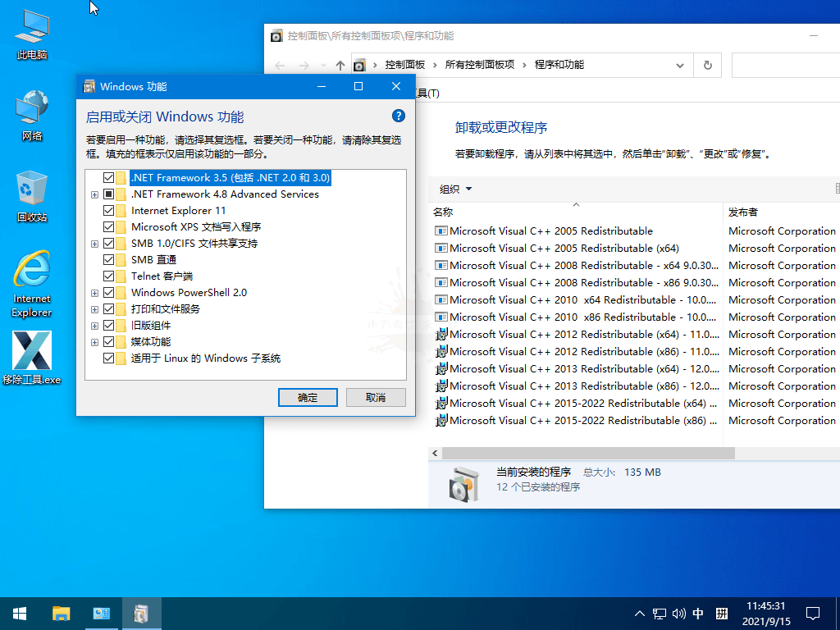Click the 所有控制面板项 breadcrumb
840x630 pixels.
pos(479,65)
